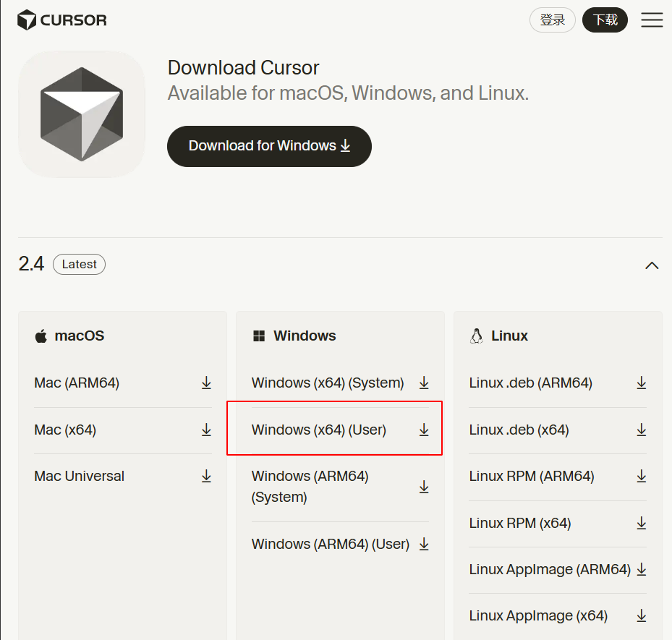The image size is (672, 640).
Task: Click the Latest badge
Action: (x=80, y=264)
